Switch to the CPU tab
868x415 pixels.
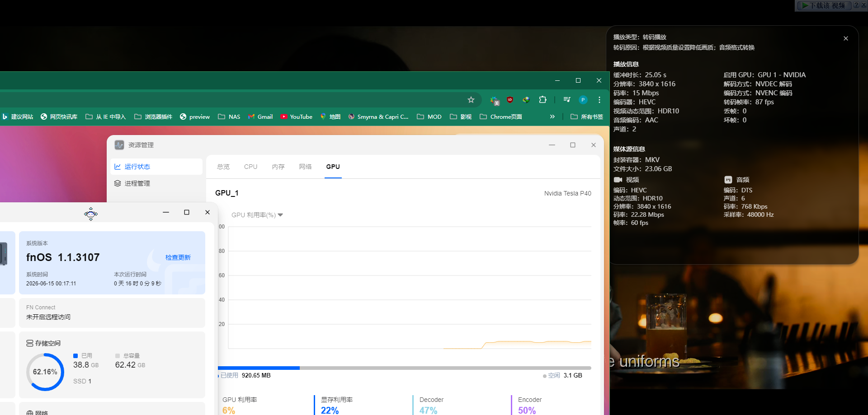pos(250,167)
